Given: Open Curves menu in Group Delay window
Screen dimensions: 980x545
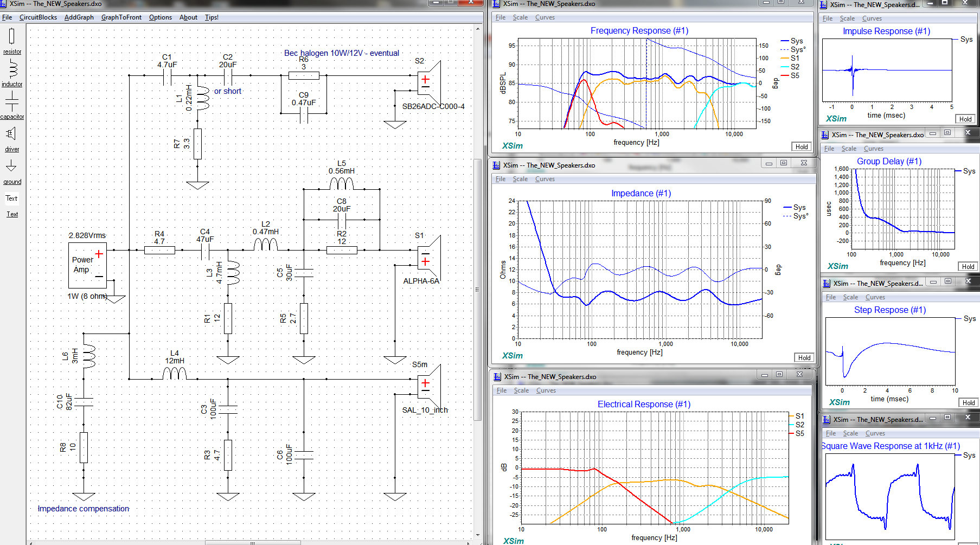Looking at the screenshot, I should (x=874, y=149).
